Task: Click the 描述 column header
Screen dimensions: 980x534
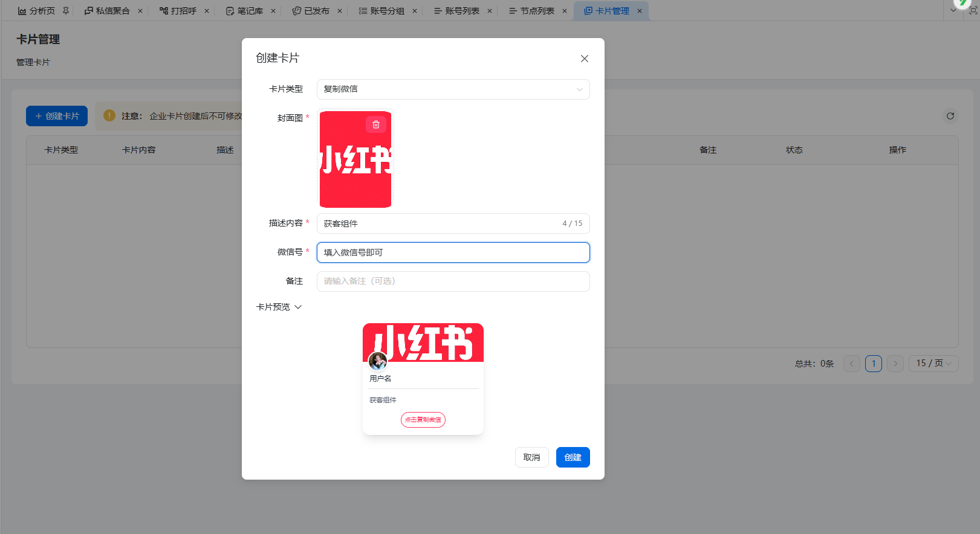Action: click(225, 150)
